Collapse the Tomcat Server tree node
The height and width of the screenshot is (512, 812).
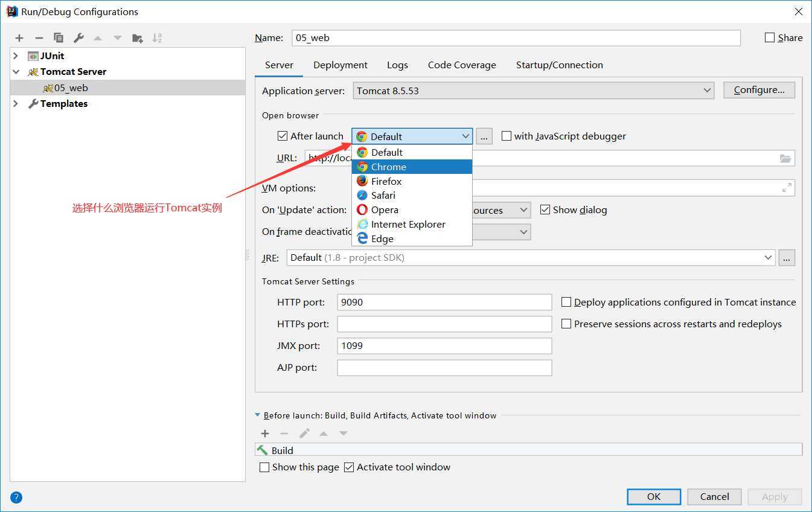[16, 72]
